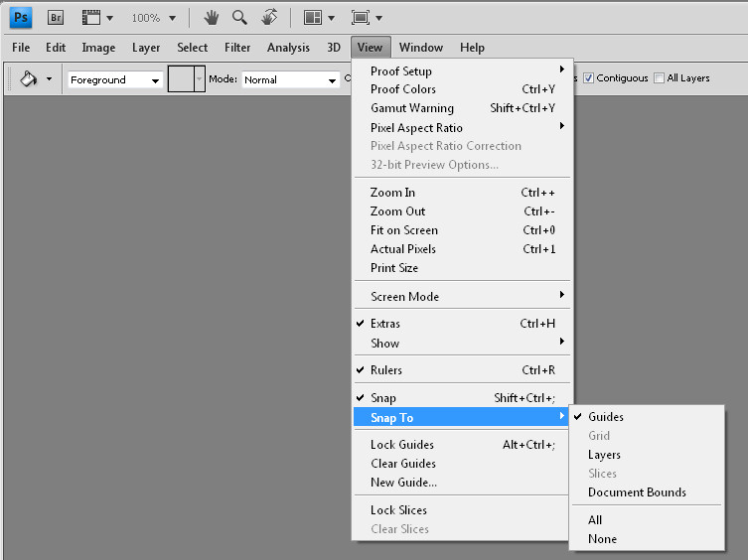
Task: Open the Image menu
Action: tap(98, 48)
